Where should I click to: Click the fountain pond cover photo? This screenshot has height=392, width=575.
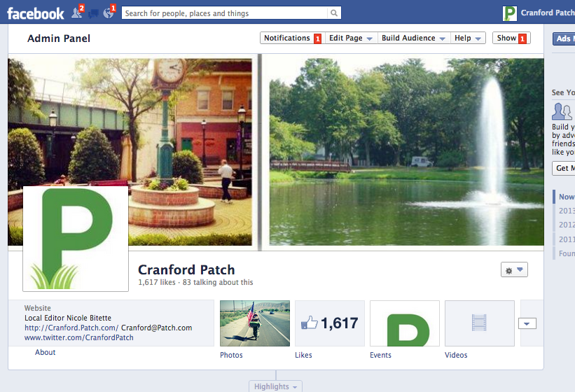point(407,152)
